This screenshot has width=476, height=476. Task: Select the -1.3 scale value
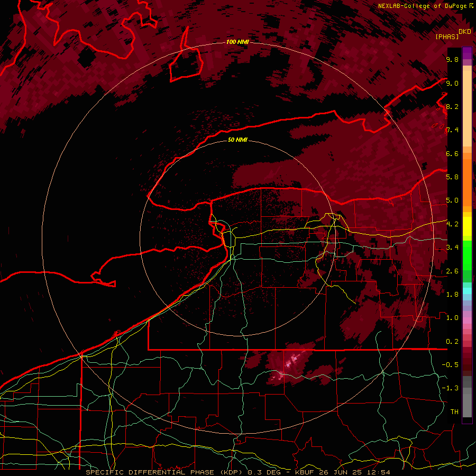(450, 388)
